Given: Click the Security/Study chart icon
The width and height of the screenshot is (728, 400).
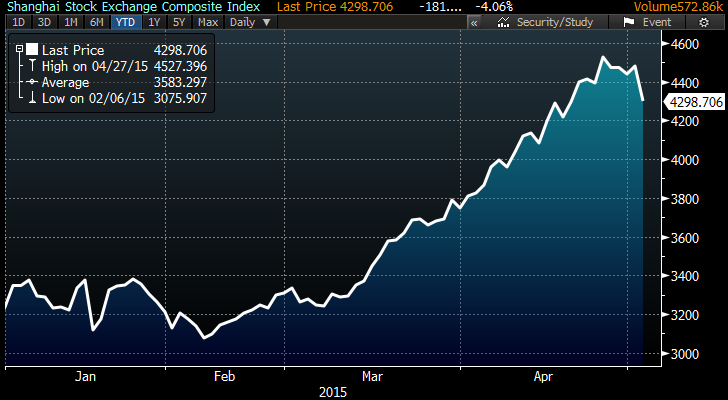Looking at the screenshot, I should [504, 22].
